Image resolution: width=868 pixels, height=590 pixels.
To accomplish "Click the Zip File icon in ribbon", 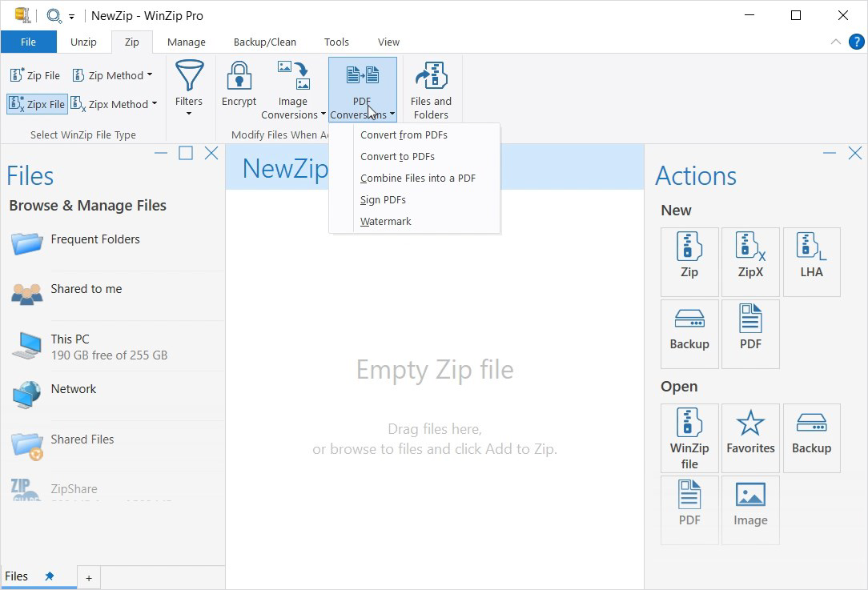I will pos(35,74).
